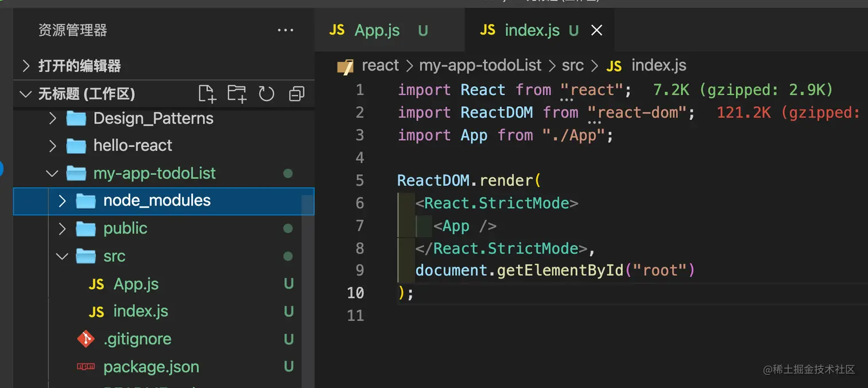Click the Design_Patterns folder icon
The height and width of the screenshot is (388, 868).
[76, 118]
